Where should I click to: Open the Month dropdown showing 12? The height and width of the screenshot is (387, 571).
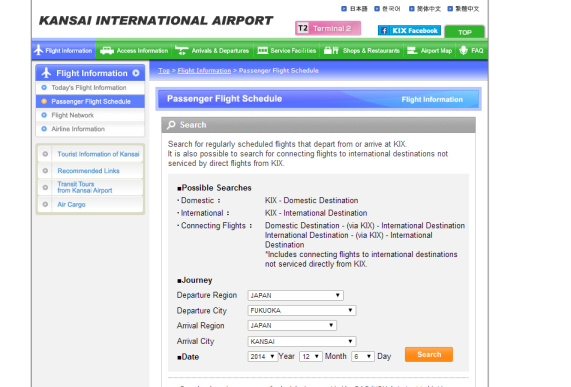[311, 356]
